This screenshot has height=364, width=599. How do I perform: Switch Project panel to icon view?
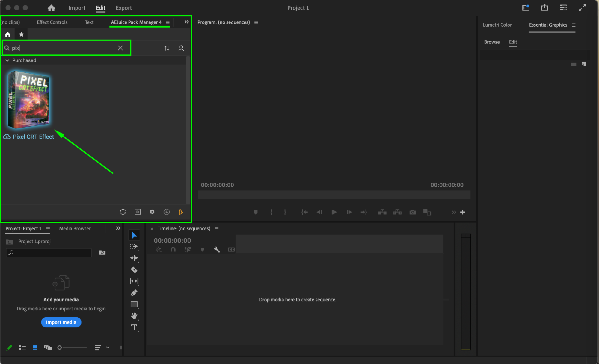35,348
